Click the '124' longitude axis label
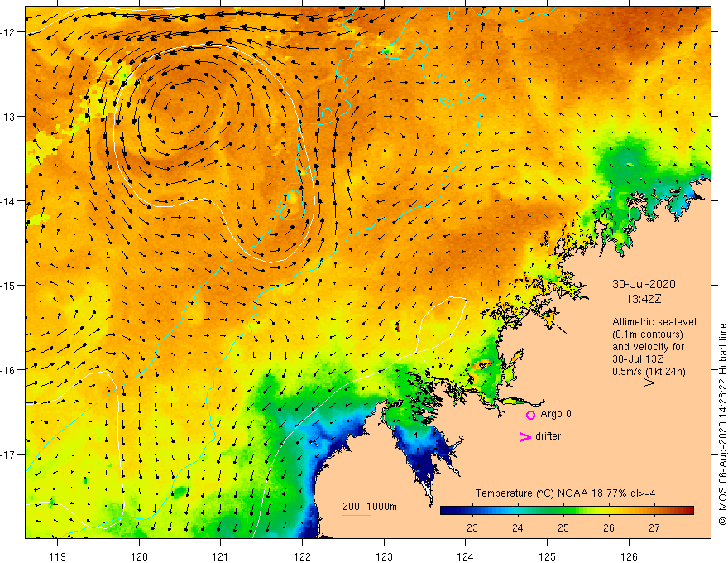The width and height of the screenshot is (728, 563). coord(466,556)
